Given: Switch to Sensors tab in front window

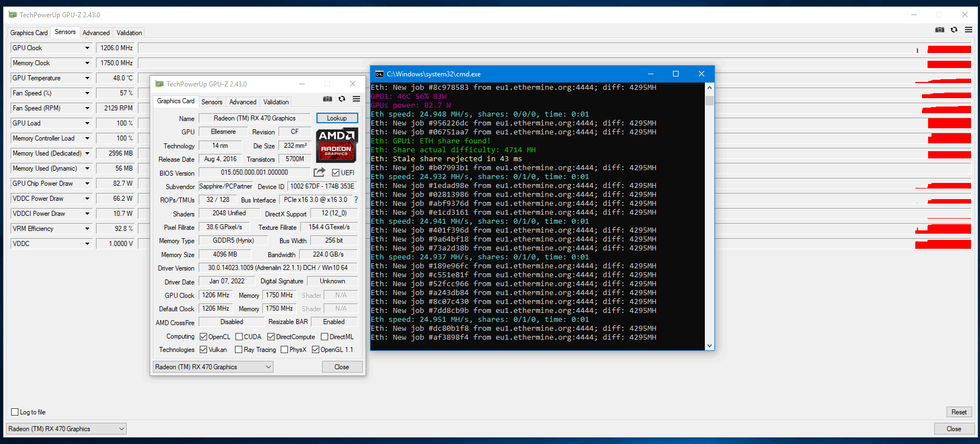Looking at the screenshot, I should (x=212, y=102).
